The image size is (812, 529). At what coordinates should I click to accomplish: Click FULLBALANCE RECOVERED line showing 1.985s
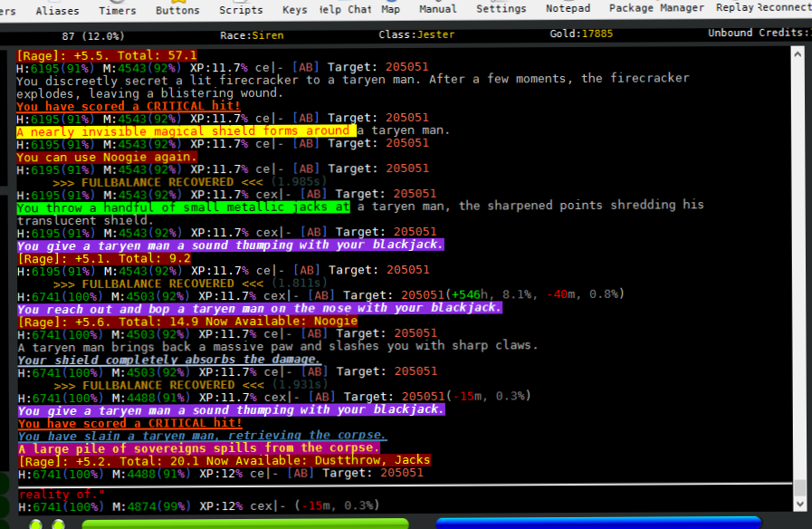click(x=189, y=182)
